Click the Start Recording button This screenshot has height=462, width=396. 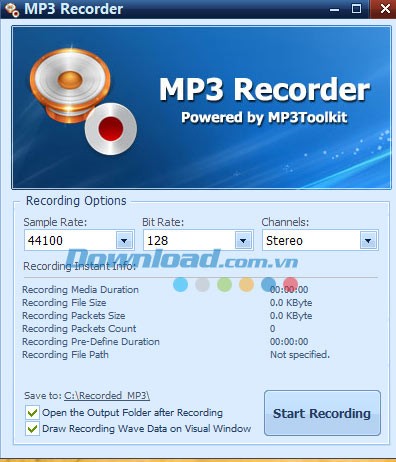(x=322, y=413)
